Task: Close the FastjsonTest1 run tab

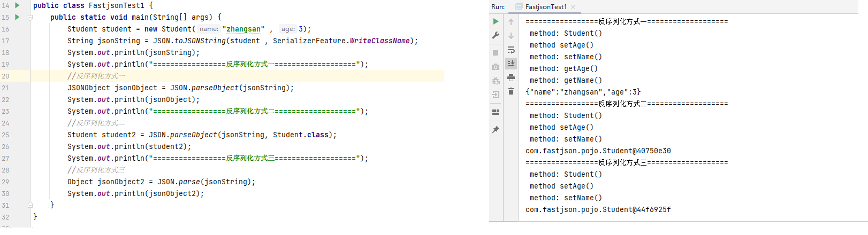Action: point(573,7)
